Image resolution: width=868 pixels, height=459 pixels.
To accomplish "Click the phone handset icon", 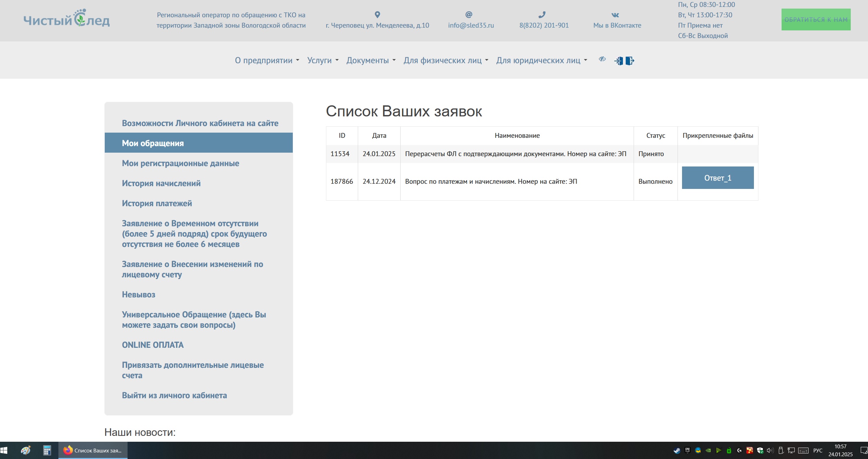I will coord(542,15).
